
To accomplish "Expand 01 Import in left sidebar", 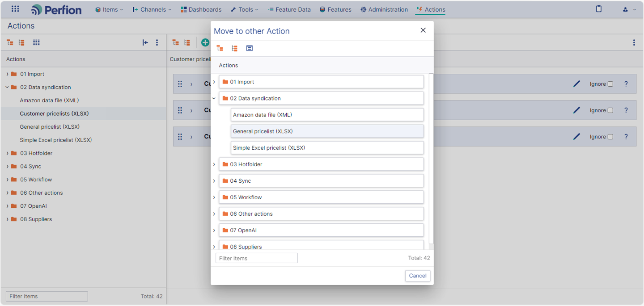I will click(x=7, y=74).
